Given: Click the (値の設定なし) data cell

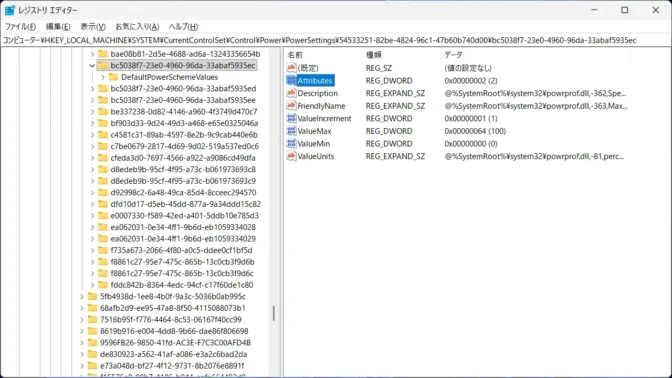Looking at the screenshot, I should pyautogui.click(x=468, y=68).
